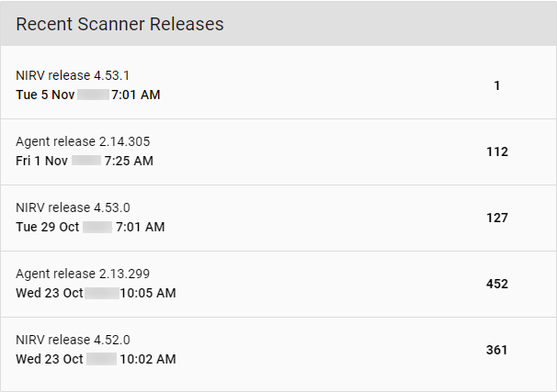This screenshot has width=557, height=392.
Task: Click the count 1 for NIRV 4.53.1
Action: [497, 85]
